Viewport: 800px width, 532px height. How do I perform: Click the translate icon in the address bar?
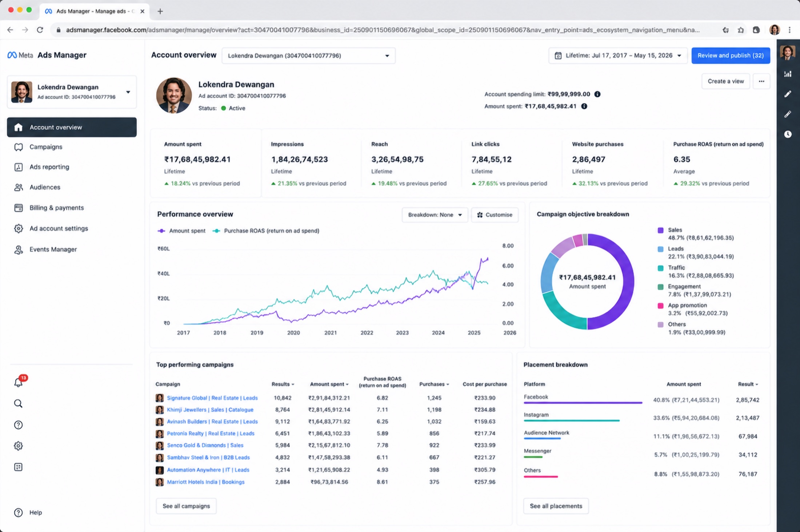click(x=726, y=30)
